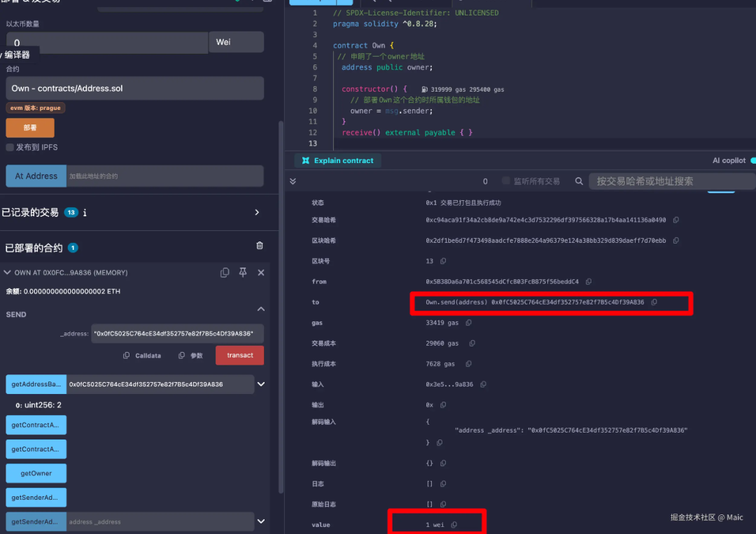
Task: Collapse the OWN AT 0X0FC...9A836 instance
Action: tap(7, 273)
